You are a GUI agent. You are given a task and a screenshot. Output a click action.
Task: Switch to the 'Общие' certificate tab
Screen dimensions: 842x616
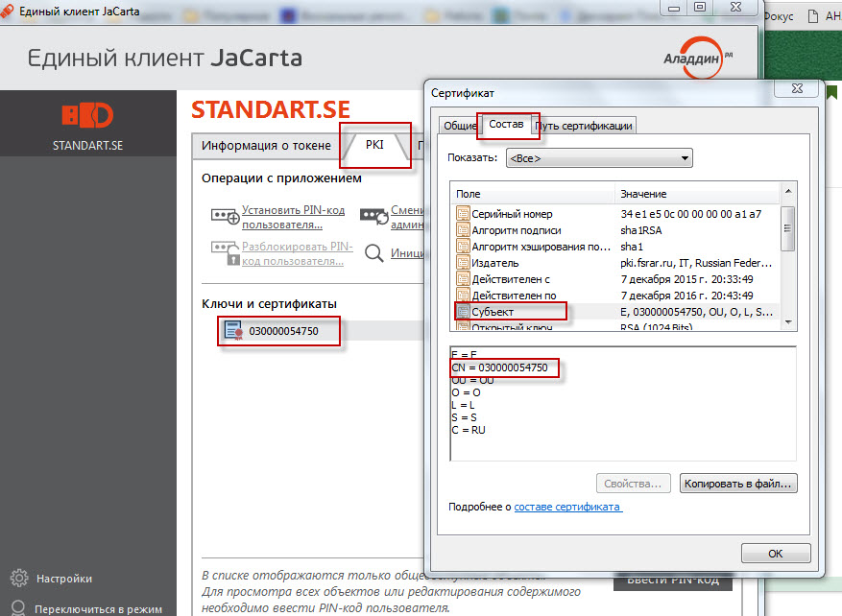click(x=459, y=126)
